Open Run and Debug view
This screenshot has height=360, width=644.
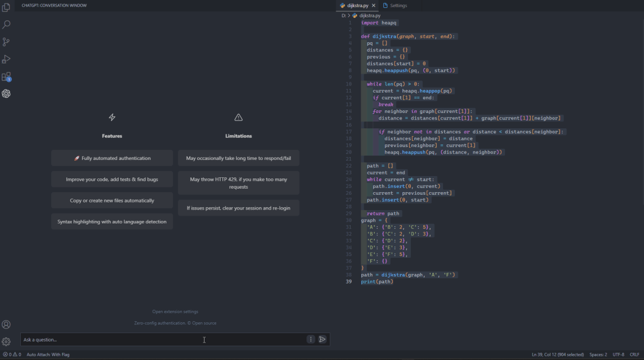tap(7, 59)
